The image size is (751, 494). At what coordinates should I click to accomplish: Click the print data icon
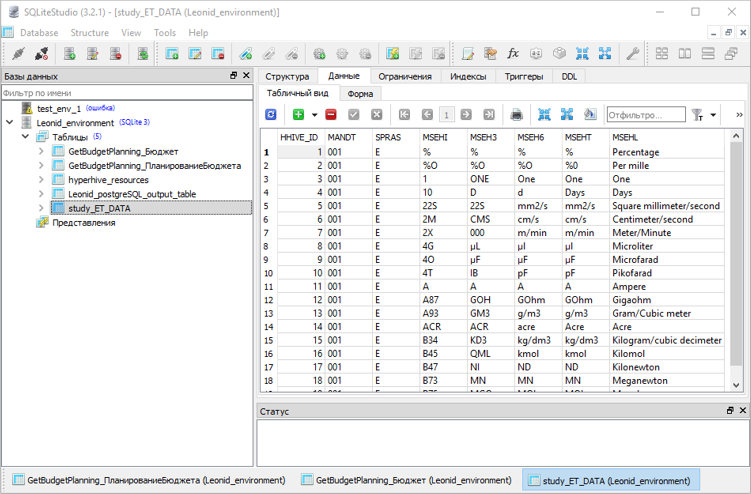517,115
